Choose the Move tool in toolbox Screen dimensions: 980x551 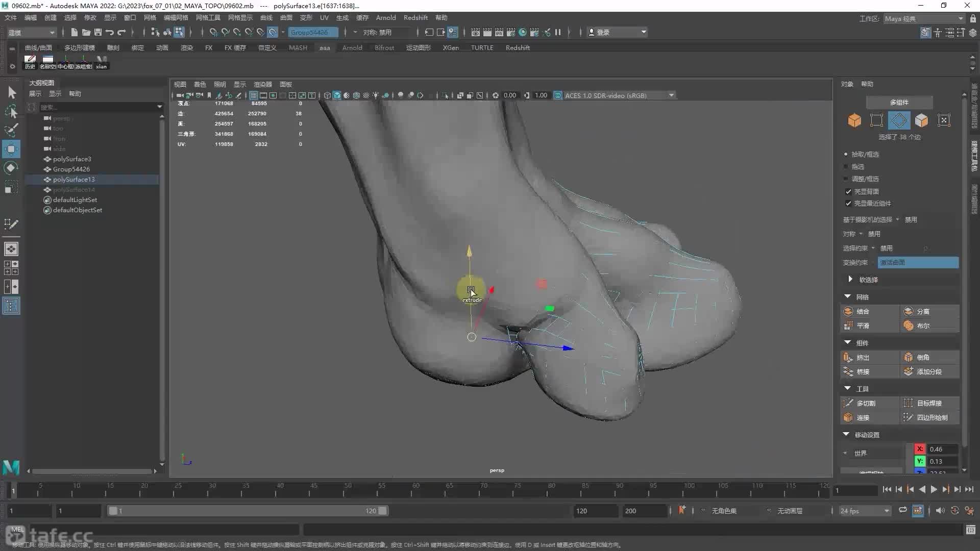[x=11, y=149]
